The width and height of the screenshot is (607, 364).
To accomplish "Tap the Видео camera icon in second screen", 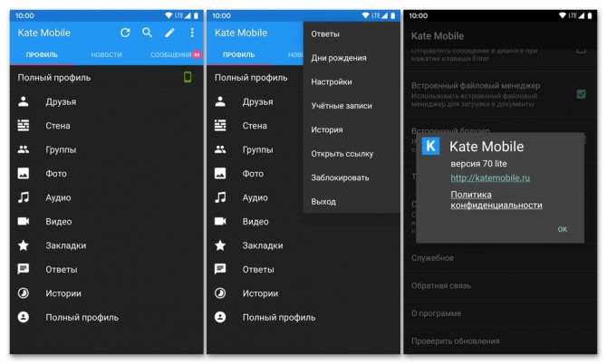I will (x=220, y=221).
